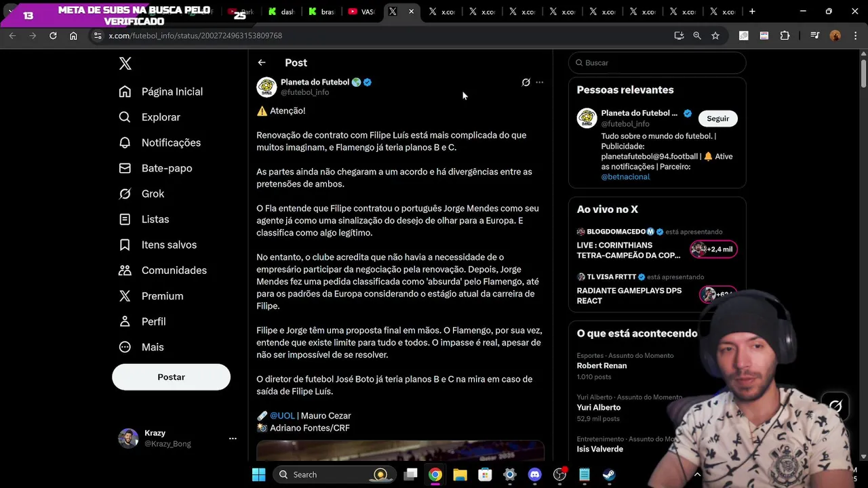Click site info icon in address bar

tap(96, 35)
